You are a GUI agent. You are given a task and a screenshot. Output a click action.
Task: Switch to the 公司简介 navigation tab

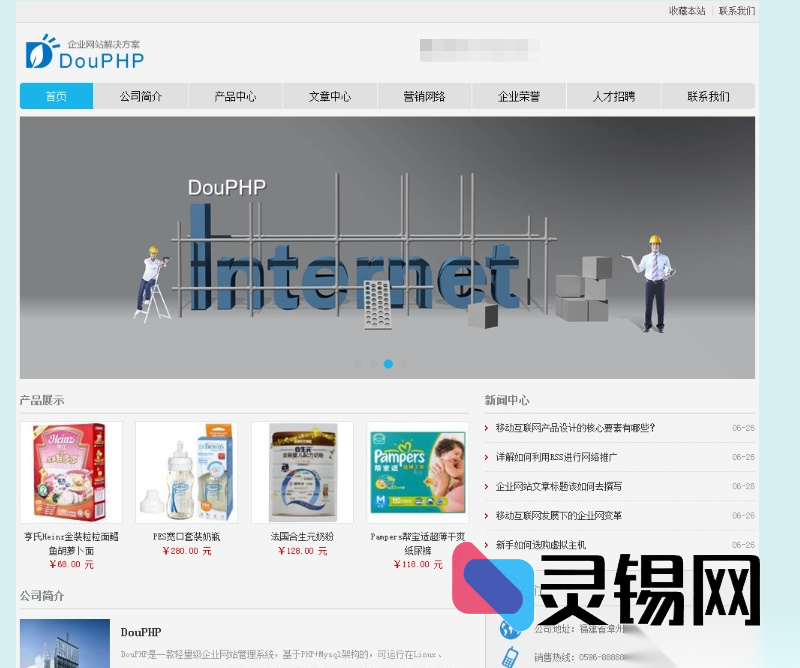click(143, 96)
